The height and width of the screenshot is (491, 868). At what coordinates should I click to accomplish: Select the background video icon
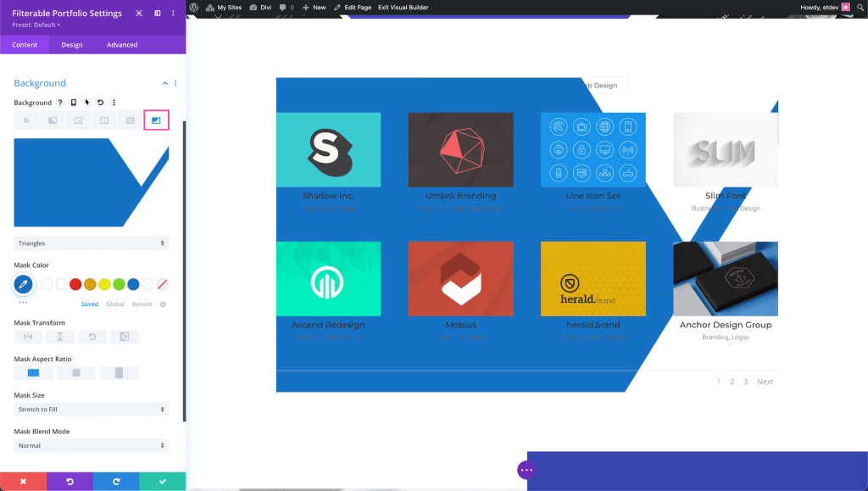coord(103,120)
